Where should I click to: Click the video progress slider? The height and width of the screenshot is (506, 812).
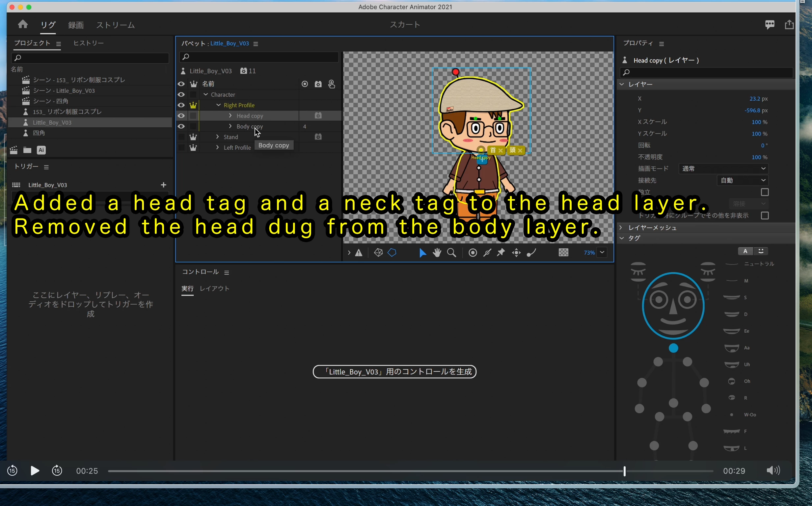pos(410,471)
